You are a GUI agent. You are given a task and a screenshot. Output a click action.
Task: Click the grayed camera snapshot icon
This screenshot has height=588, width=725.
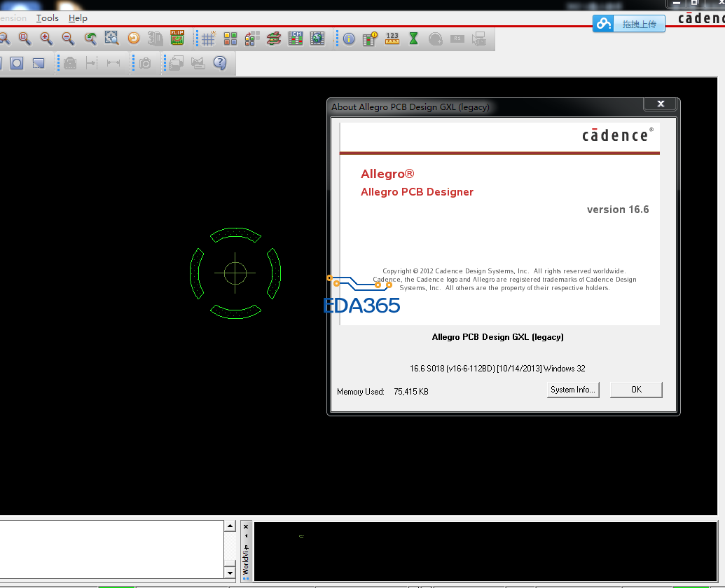145,63
